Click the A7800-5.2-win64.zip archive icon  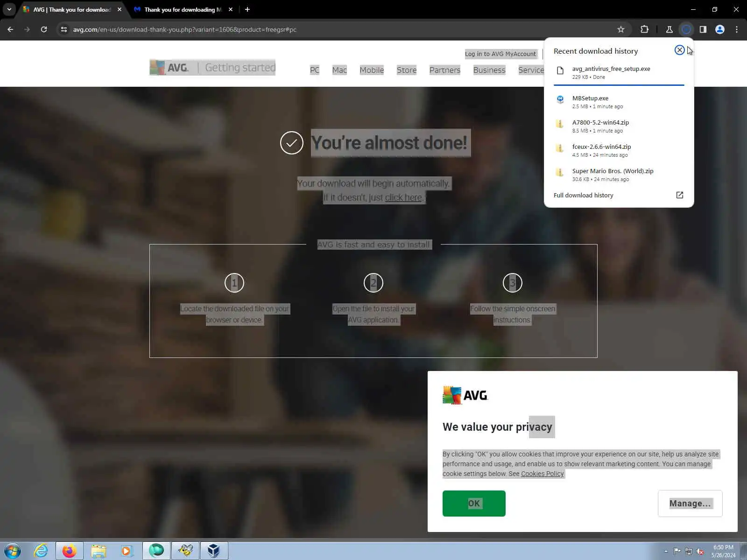tap(560, 123)
